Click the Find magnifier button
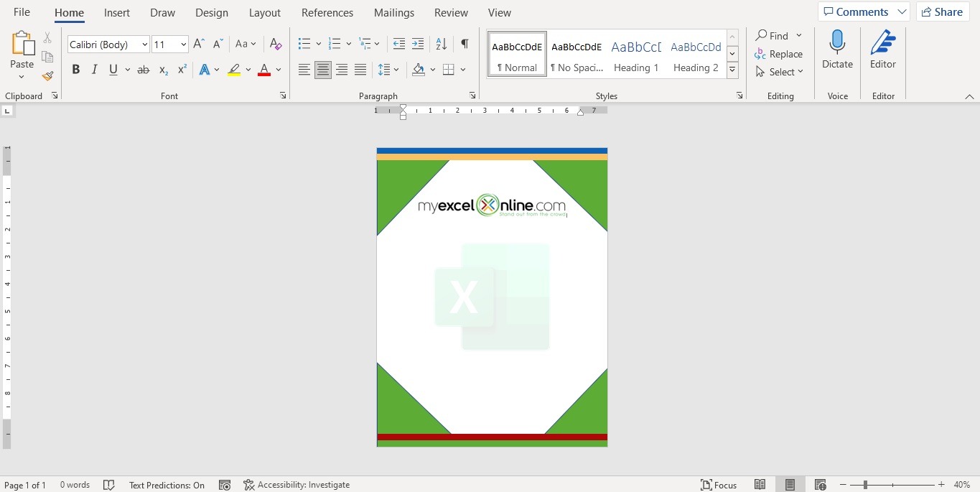Screen dimensions: 980x492 tap(772, 36)
